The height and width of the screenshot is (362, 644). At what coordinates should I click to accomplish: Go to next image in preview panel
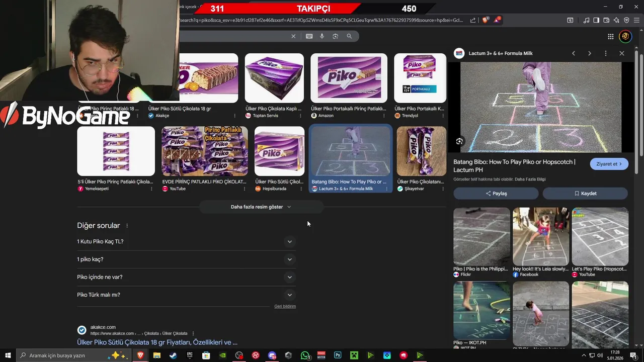tap(590, 53)
